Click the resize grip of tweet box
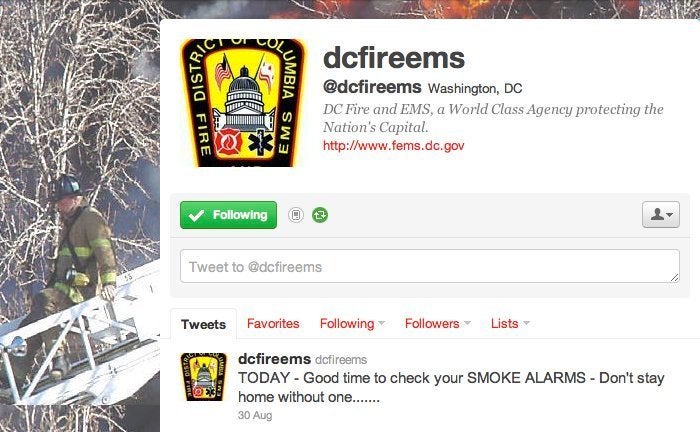 (x=674, y=278)
